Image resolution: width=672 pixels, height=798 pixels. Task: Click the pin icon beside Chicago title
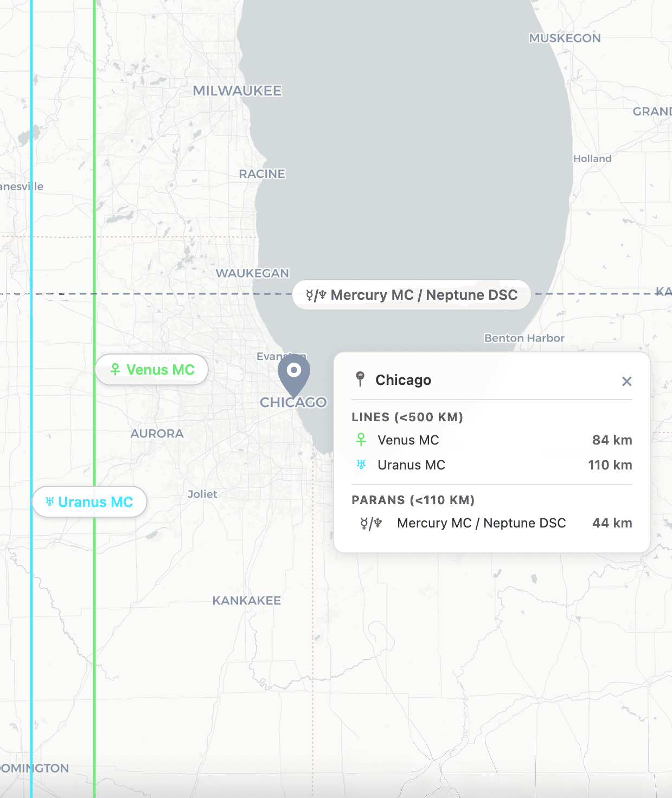pos(360,379)
